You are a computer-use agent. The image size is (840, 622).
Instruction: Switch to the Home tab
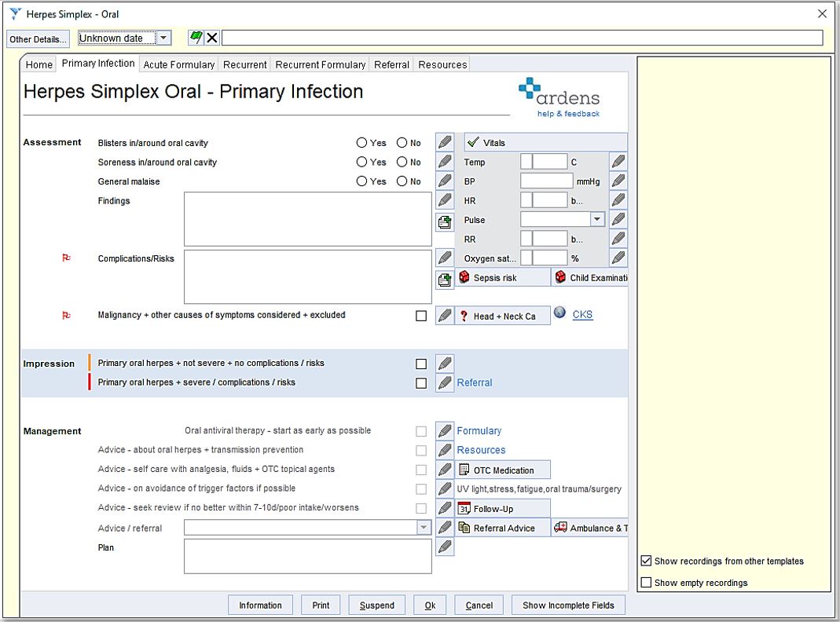(x=39, y=64)
